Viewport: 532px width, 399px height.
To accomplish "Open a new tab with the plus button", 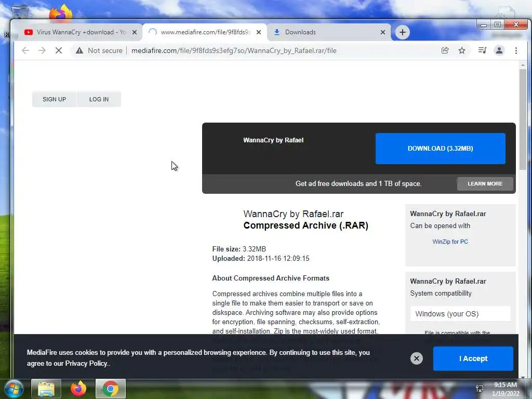I will (x=403, y=32).
